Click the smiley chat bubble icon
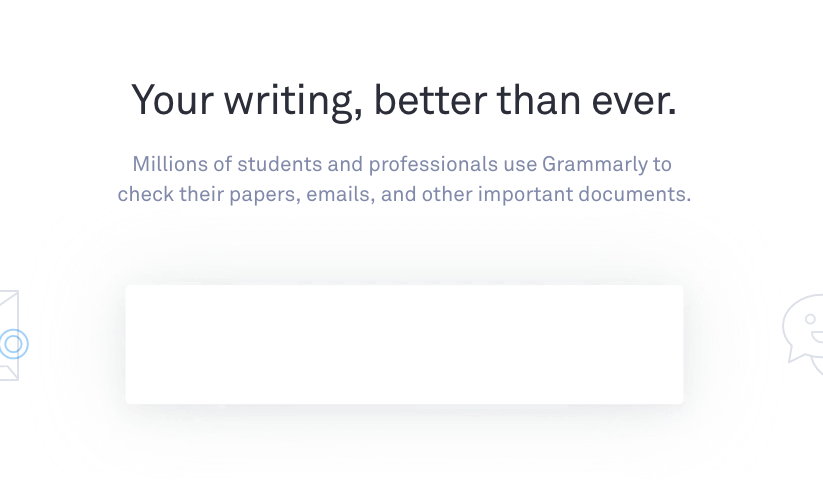Image resolution: width=823 pixels, height=497 pixels. 803,328
